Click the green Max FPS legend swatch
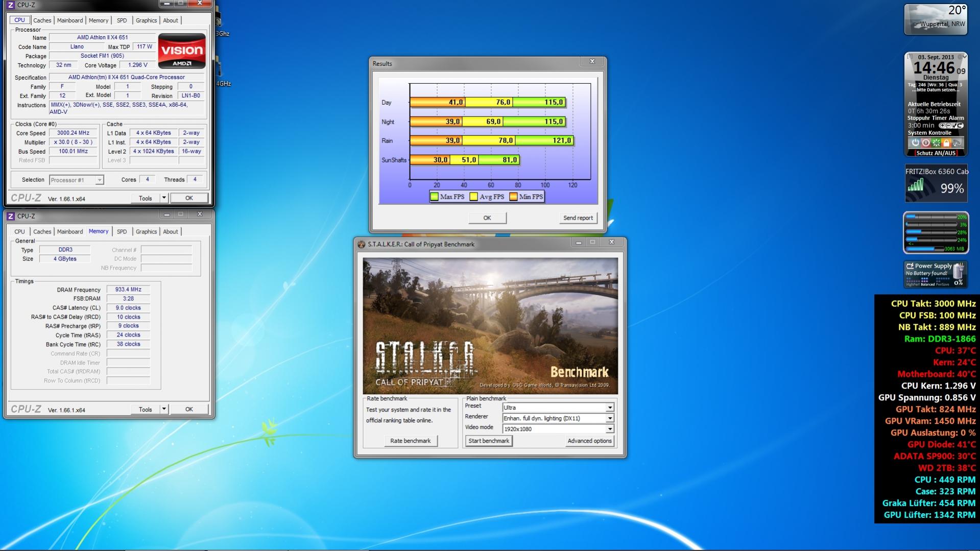Screen dimensions: 980x551 (435, 197)
